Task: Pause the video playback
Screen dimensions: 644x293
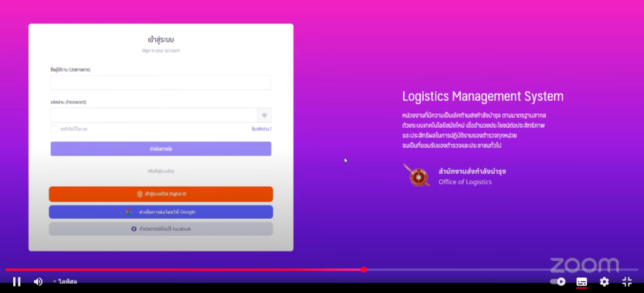Action: pyautogui.click(x=17, y=282)
